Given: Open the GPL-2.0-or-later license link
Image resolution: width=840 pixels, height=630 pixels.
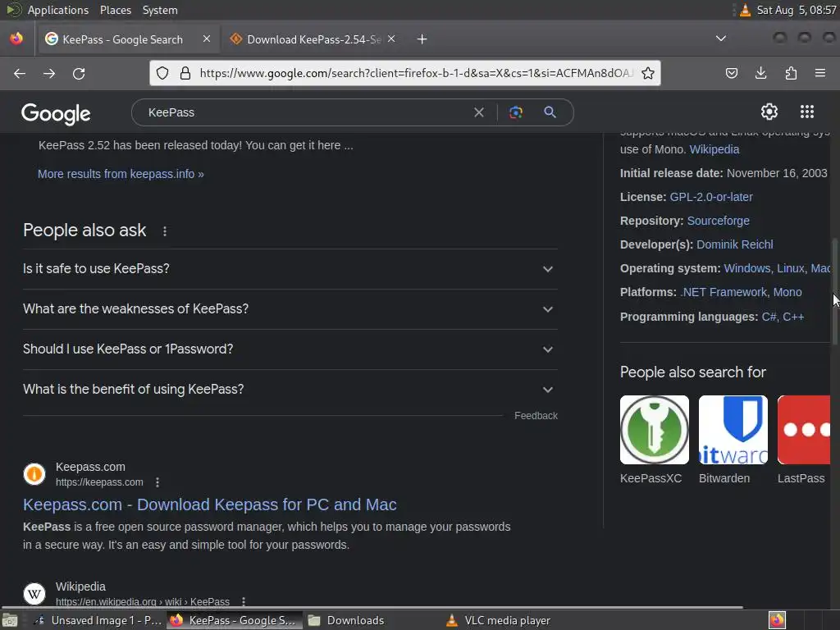Looking at the screenshot, I should (711, 197).
